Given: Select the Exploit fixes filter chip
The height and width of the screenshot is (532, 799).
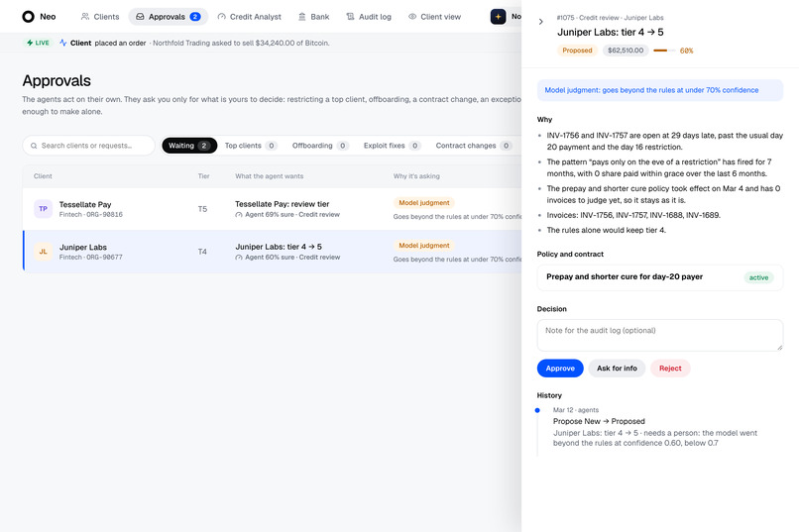Looking at the screenshot, I should click(393, 146).
